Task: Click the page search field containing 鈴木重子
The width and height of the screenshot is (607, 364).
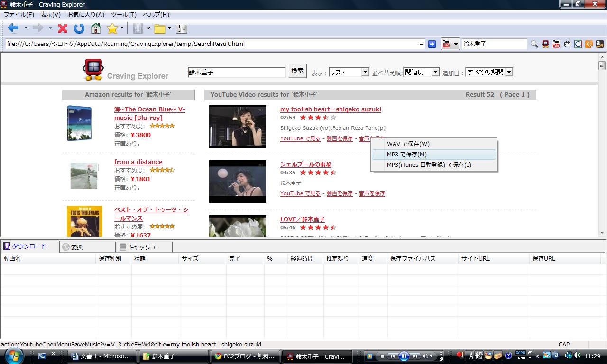Action: [x=237, y=72]
